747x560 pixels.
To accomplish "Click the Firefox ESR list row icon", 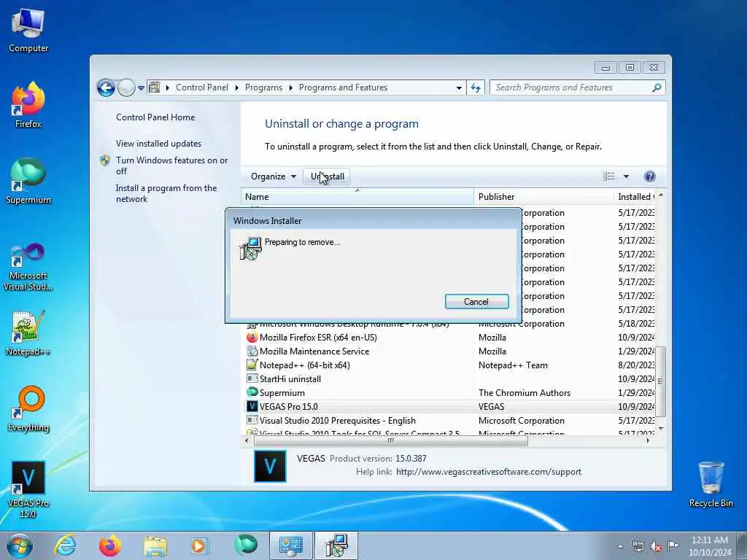I will pyautogui.click(x=252, y=337).
